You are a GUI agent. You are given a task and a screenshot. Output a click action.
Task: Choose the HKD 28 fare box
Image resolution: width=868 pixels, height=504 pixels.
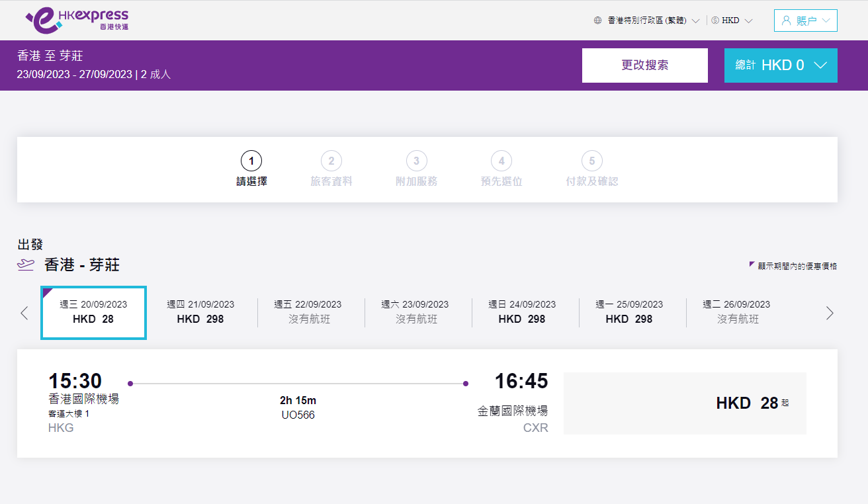pyautogui.click(x=685, y=403)
